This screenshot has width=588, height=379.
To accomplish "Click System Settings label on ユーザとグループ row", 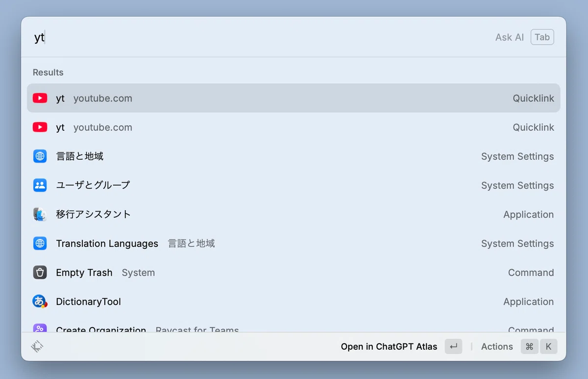I will tap(517, 186).
